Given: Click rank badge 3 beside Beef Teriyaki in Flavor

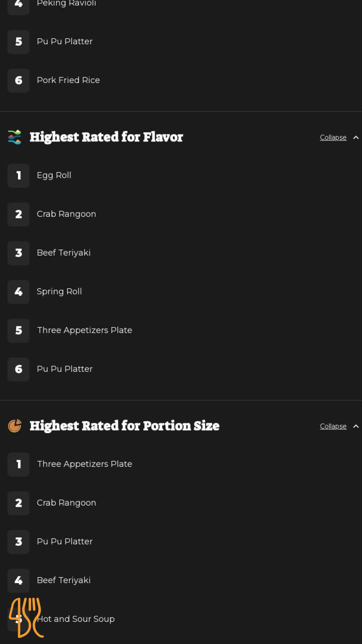Looking at the screenshot, I should pos(19,253).
